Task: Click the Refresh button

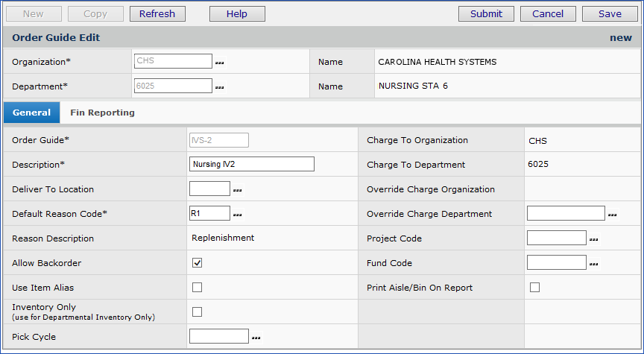Action: coord(157,13)
